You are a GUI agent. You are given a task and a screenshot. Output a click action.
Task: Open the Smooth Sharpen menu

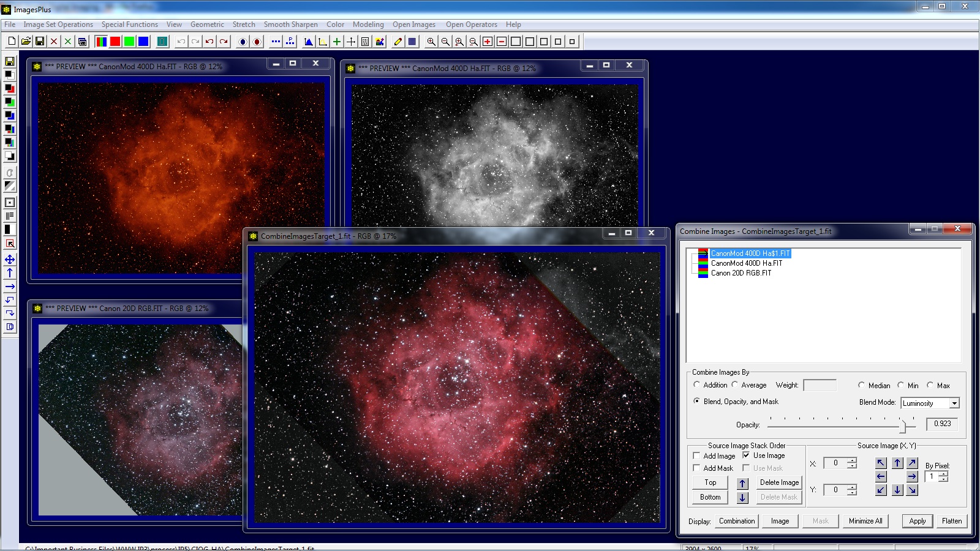(x=291, y=24)
